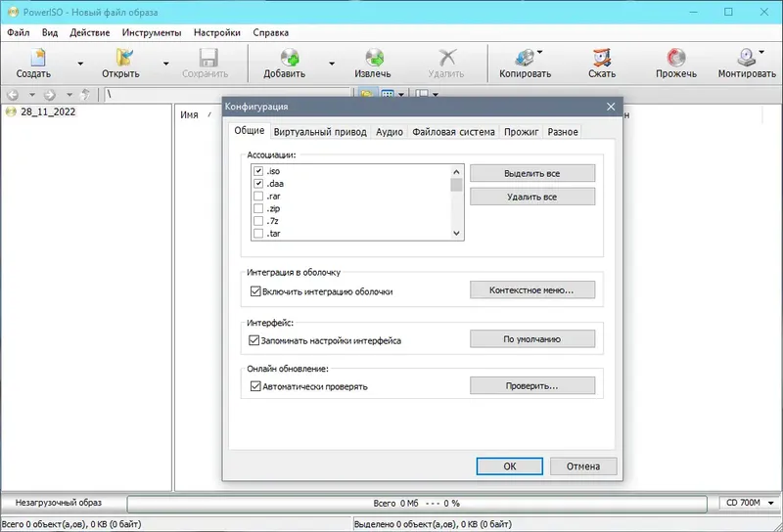Viewport: 783px width, 532px height.
Task: Switch to the Прожиг tab
Action: tap(522, 132)
